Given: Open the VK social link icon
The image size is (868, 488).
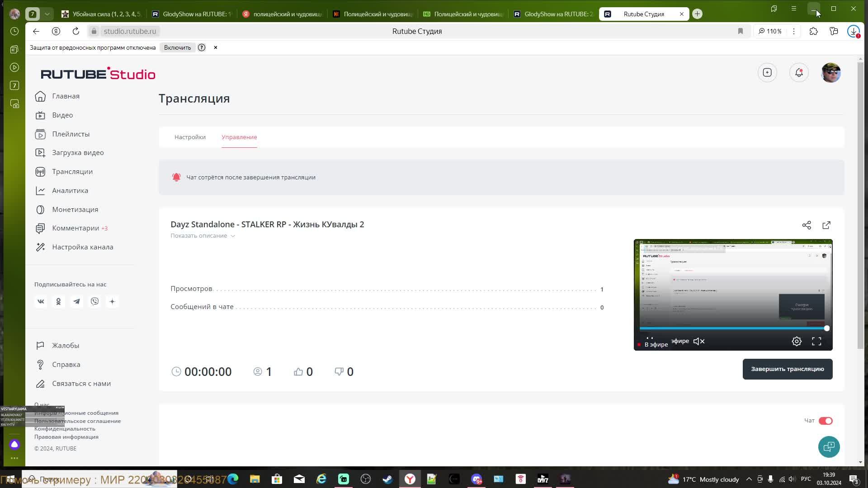Looking at the screenshot, I should [41, 301].
